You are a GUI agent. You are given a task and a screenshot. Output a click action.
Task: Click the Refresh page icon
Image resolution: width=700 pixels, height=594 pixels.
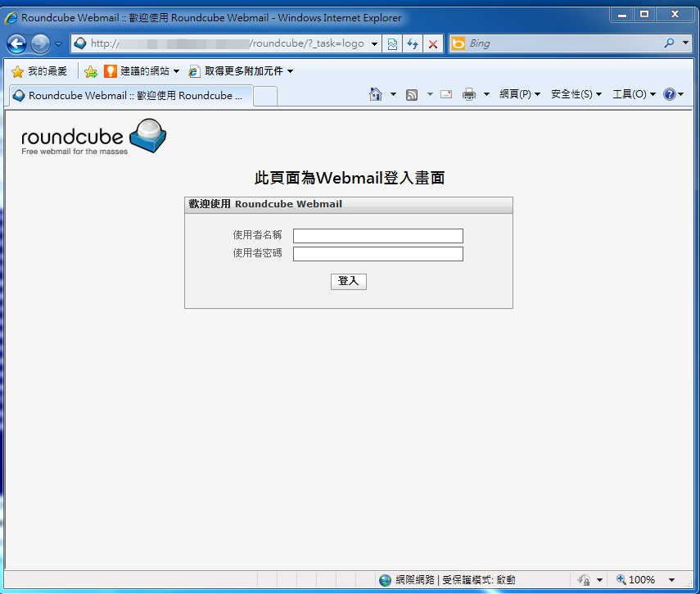413,44
